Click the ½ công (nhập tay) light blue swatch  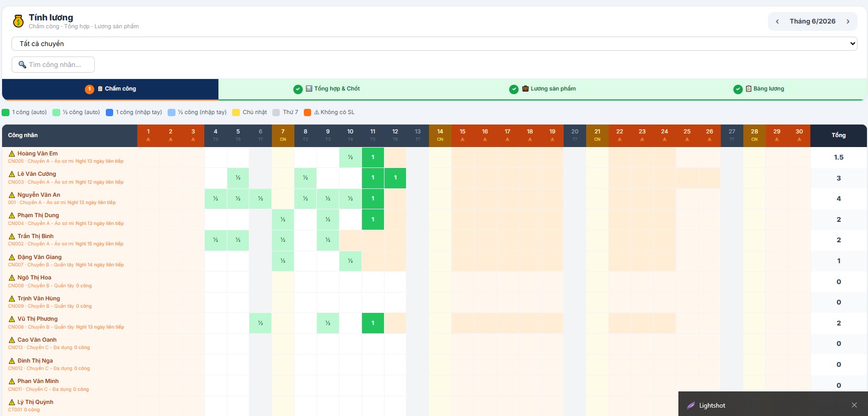click(x=171, y=113)
